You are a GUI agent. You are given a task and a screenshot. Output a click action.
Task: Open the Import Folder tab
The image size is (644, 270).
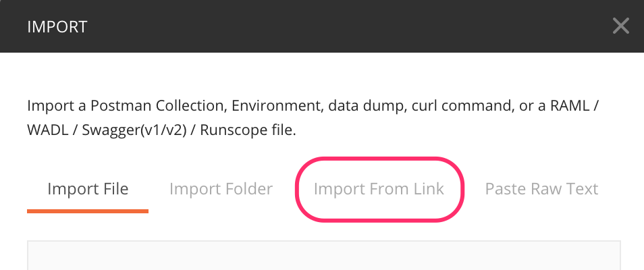pyautogui.click(x=221, y=188)
